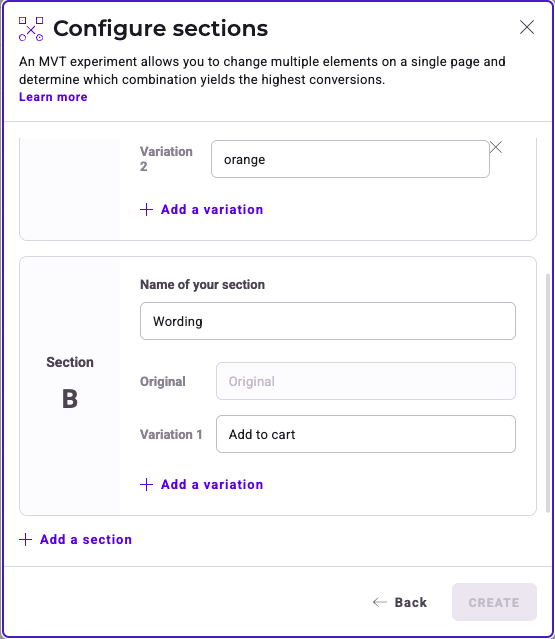Screen dimensions: 555x639
Task: Focus the Variation 2 field containing orange
Action: 350,159
